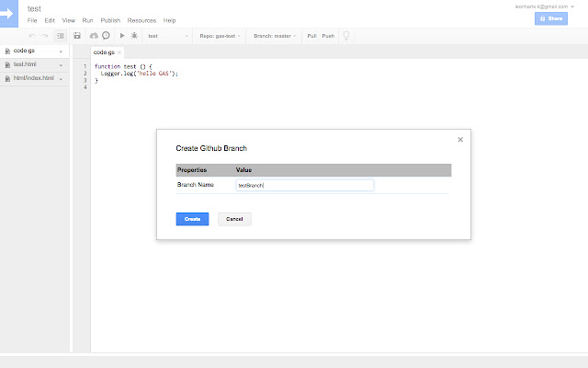Click the undo arrow in toolbar
Image resolution: width=588 pixels, height=368 pixels.
pos(32,36)
